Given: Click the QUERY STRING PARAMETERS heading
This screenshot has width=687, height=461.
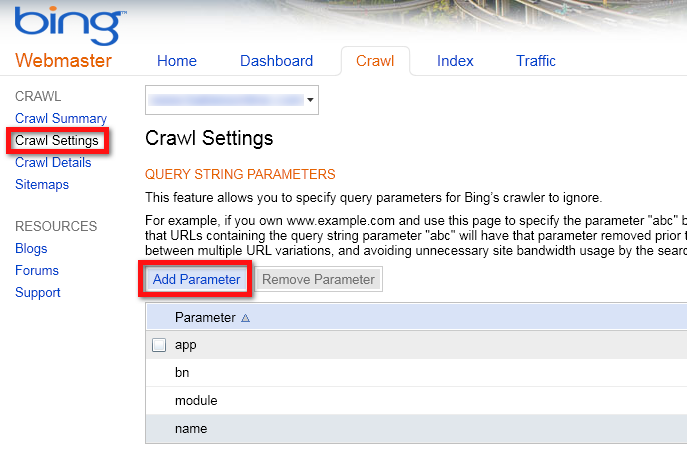Looking at the screenshot, I should [240, 174].
